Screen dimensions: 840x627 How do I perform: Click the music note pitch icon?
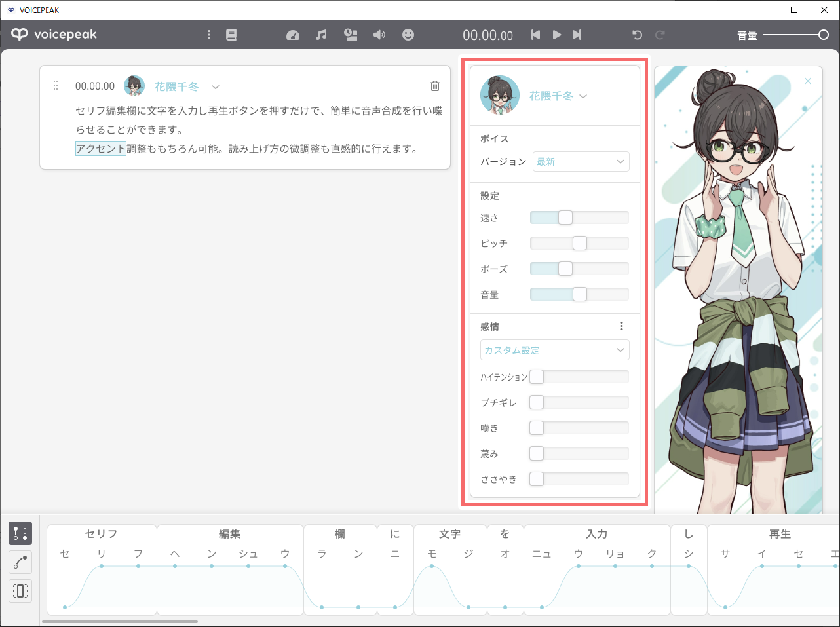click(x=321, y=35)
